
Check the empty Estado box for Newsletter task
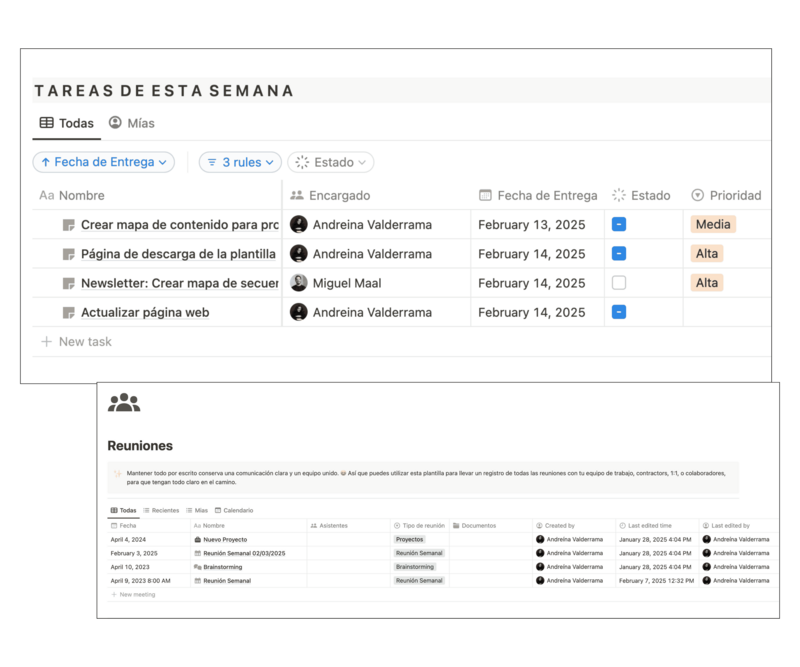[619, 283]
